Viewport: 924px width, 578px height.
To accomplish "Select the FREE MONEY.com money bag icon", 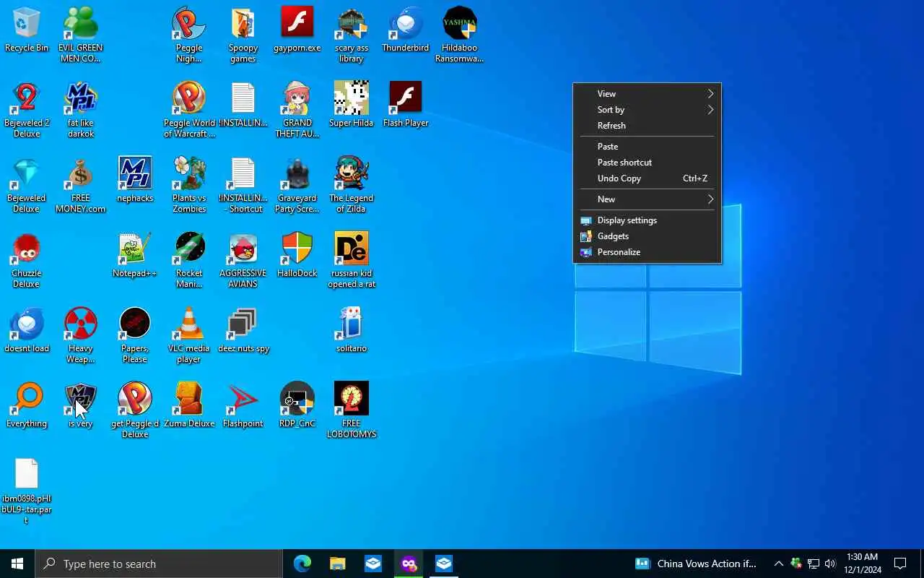I will click(81, 186).
